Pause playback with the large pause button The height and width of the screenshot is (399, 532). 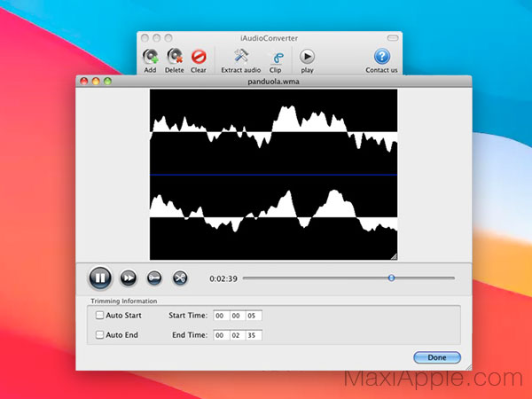click(100, 278)
